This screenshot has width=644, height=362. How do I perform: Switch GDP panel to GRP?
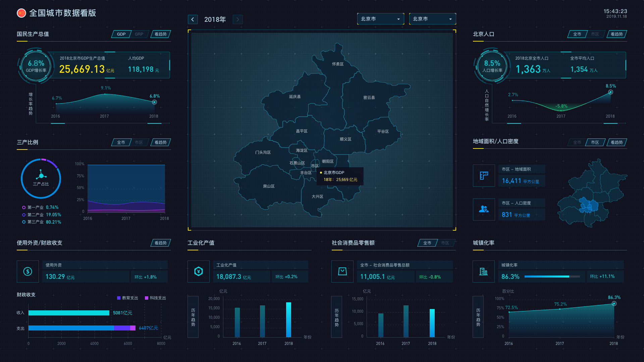(139, 34)
